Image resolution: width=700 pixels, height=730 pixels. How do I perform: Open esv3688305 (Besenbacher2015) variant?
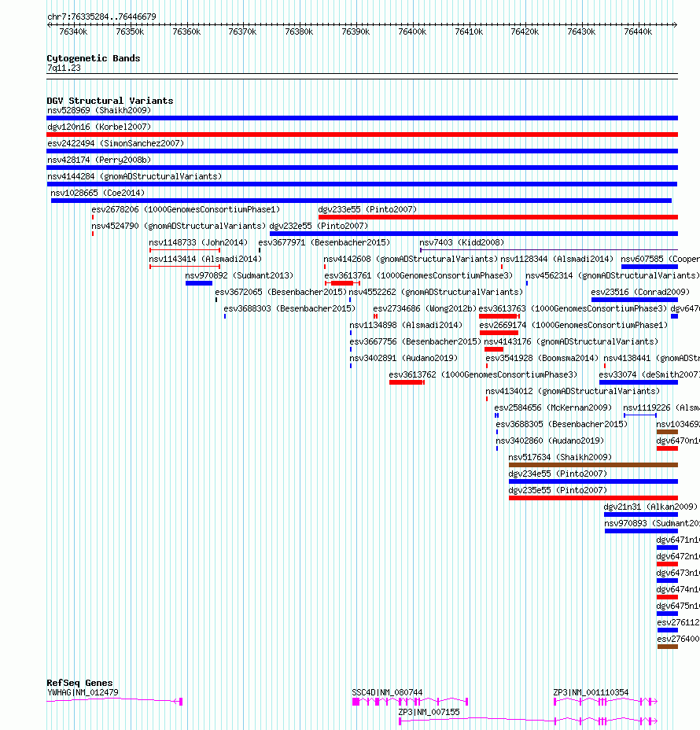562,424
